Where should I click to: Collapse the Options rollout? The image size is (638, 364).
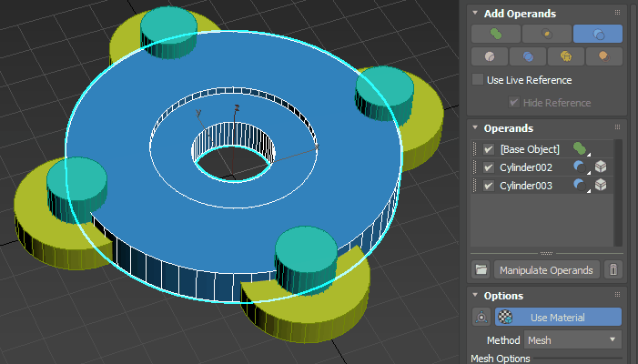point(475,295)
